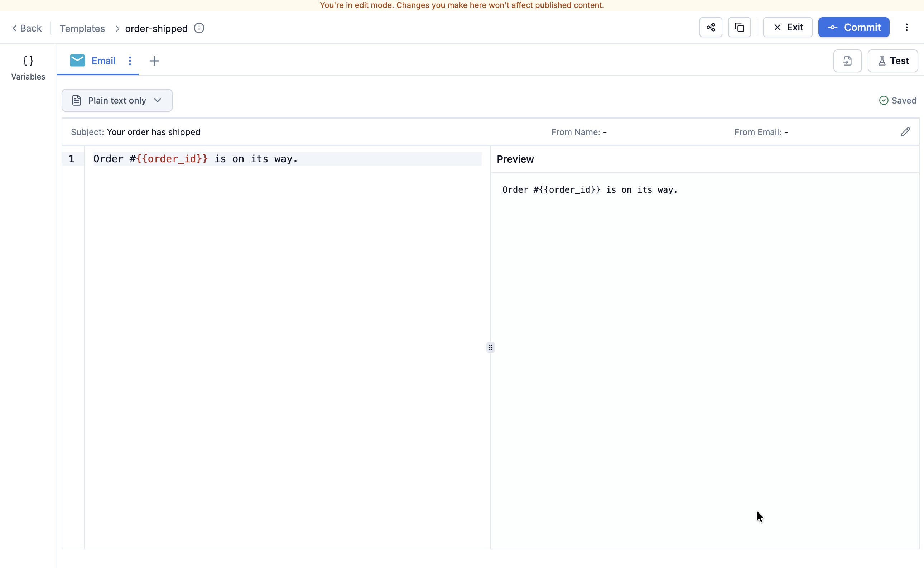The height and width of the screenshot is (568, 924).
Task: Exit edit mode
Action: point(788,27)
